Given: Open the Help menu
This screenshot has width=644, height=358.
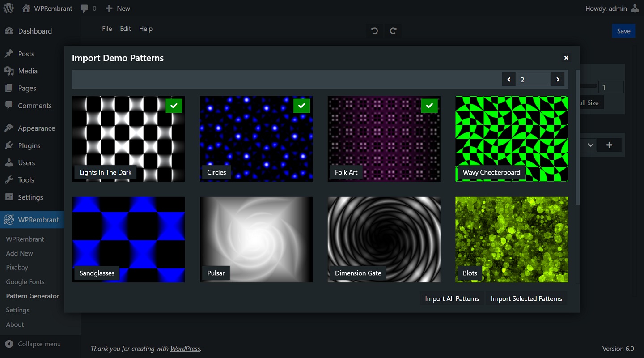Looking at the screenshot, I should point(146,28).
